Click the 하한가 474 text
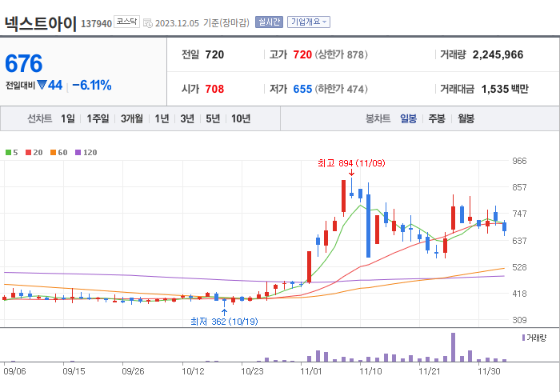Viewport: 560px width, 392px height. pyautogui.click(x=341, y=89)
